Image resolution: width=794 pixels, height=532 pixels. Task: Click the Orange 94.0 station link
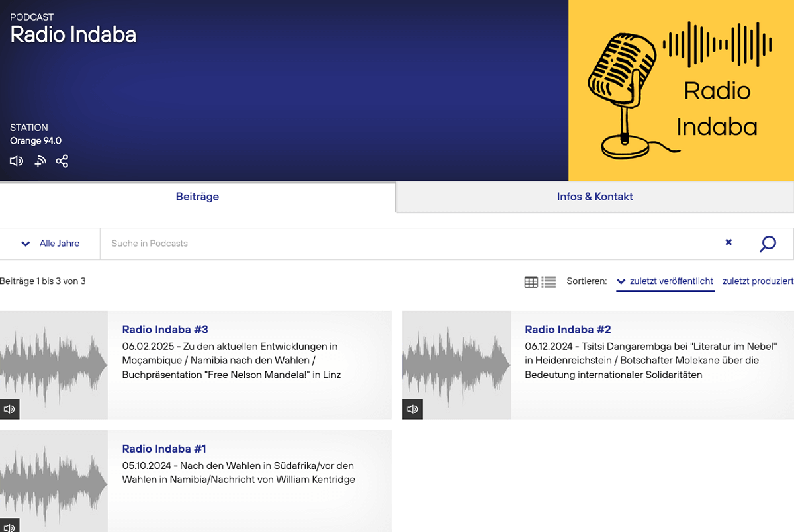click(x=36, y=140)
